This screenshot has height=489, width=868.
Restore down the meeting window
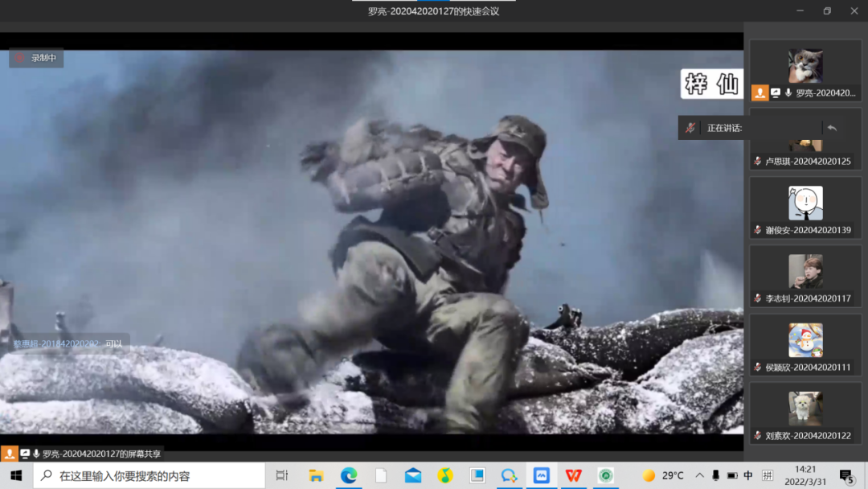coord(827,10)
